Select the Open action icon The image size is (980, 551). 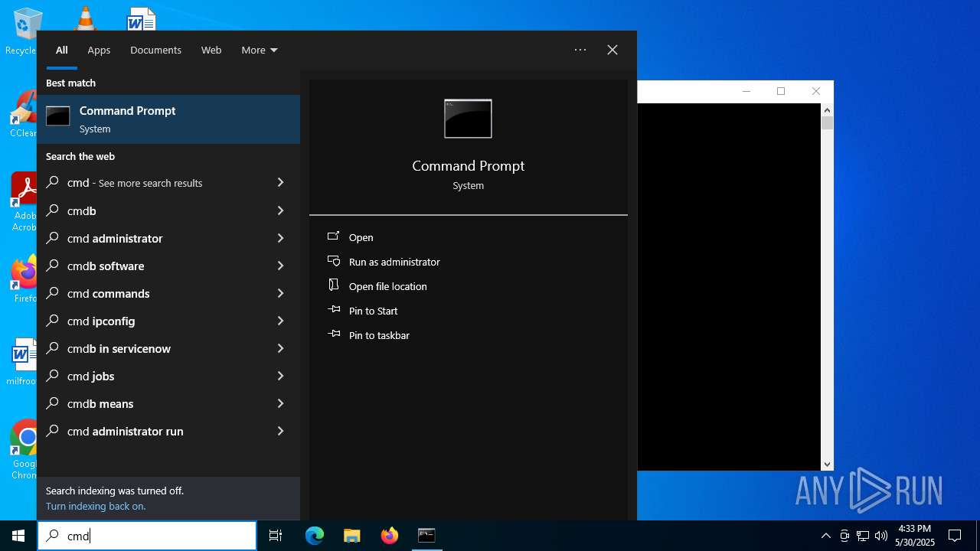coord(333,236)
